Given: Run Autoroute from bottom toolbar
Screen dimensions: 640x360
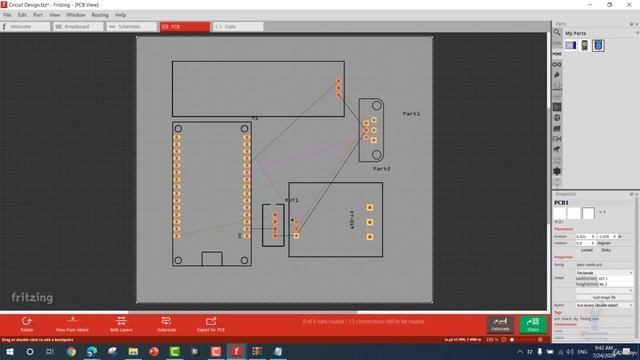Looking at the screenshot, I should (167, 324).
